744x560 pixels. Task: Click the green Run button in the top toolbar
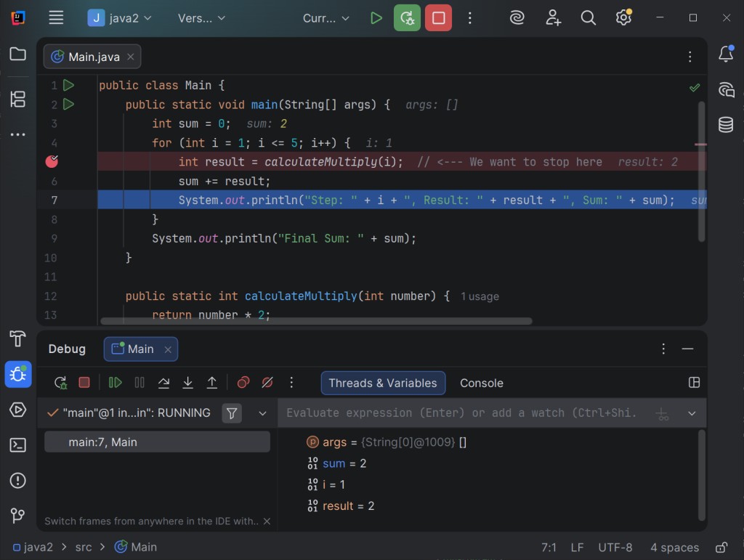click(x=376, y=18)
